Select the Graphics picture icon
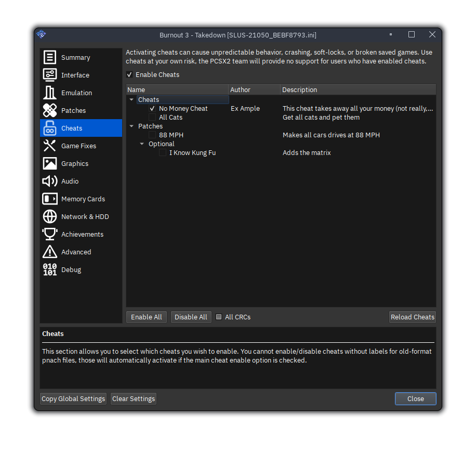 50,163
